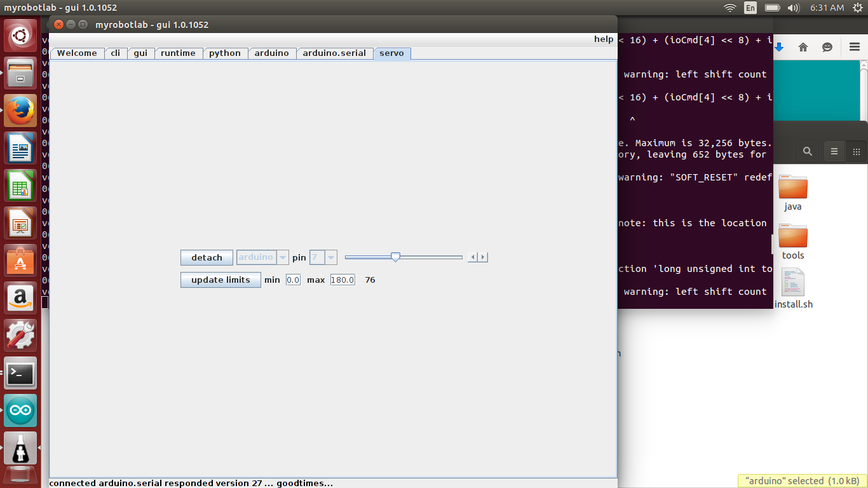Viewport: 868px width, 488px height.
Task: Switch to the runtime tab
Action: point(178,53)
